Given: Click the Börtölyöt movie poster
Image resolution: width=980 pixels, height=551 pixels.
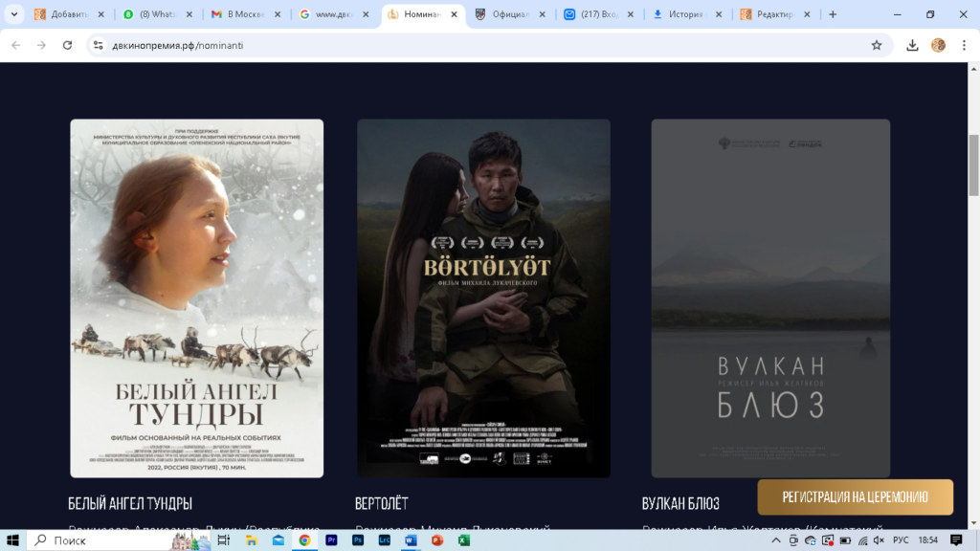Looking at the screenshot, I should 483,298.
